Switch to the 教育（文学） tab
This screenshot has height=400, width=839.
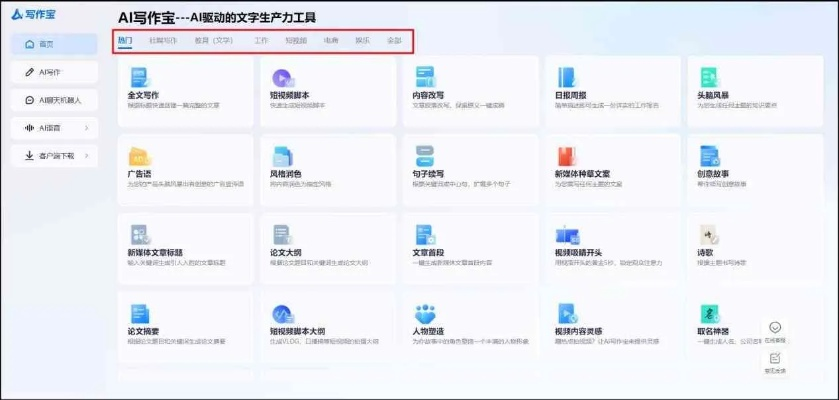[x=214, y=41]
